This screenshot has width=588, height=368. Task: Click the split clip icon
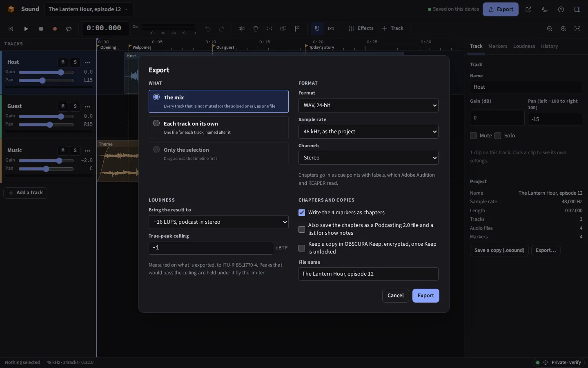point(242,29)
